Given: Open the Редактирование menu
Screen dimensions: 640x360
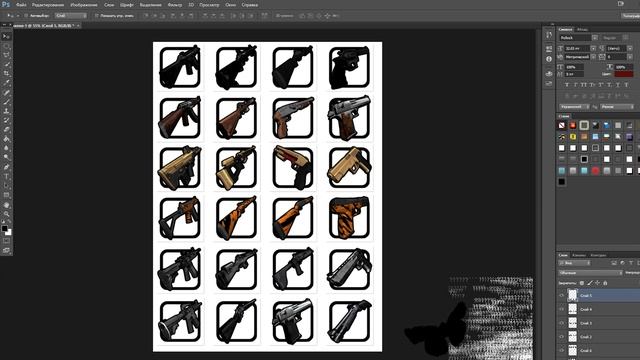Looking at the screenshot, I should pos(48,5).
